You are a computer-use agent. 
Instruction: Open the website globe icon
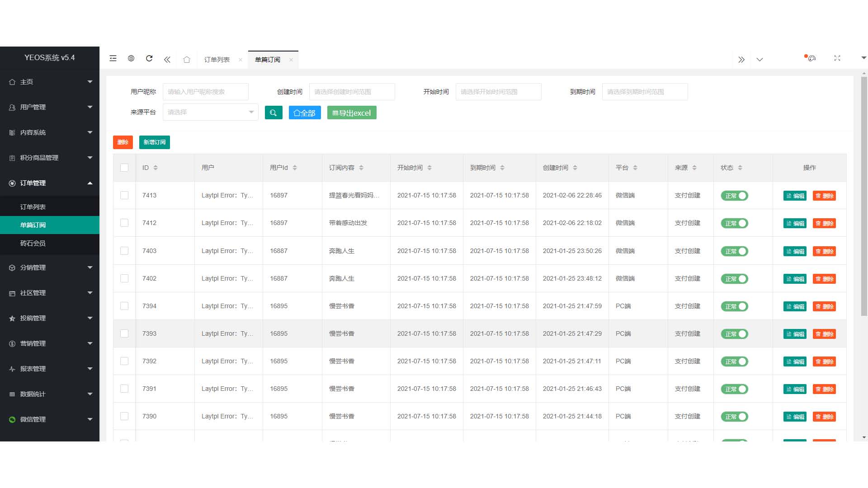pyautogui.click(x=131, y=58)
